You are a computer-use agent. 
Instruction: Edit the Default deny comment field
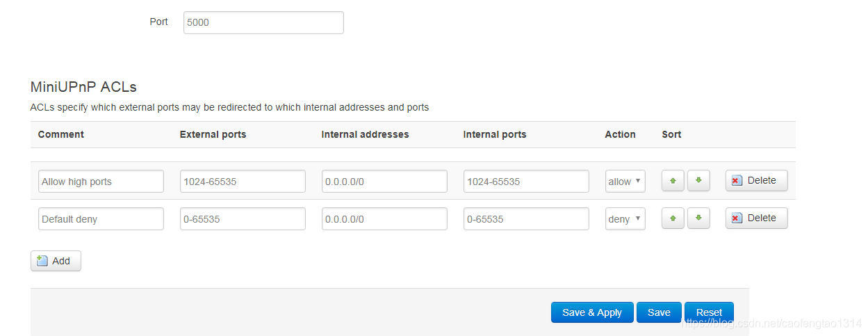(x=101, y=219)
